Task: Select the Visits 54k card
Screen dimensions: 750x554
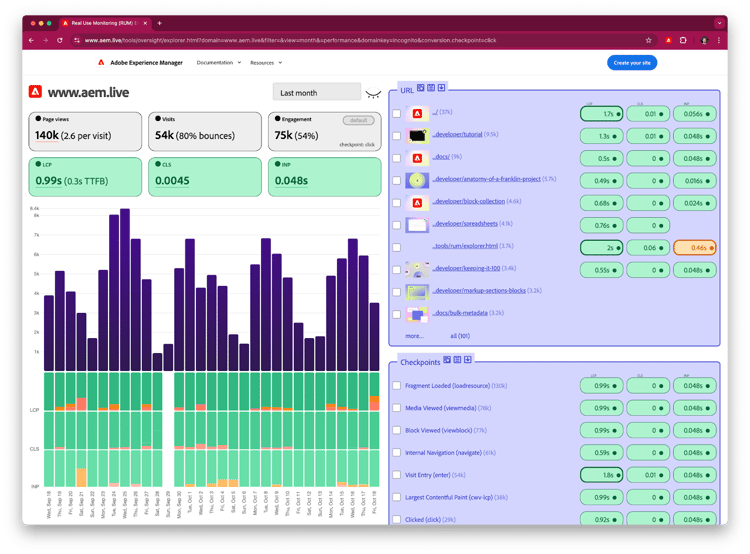Action: (x=205, y=132)
